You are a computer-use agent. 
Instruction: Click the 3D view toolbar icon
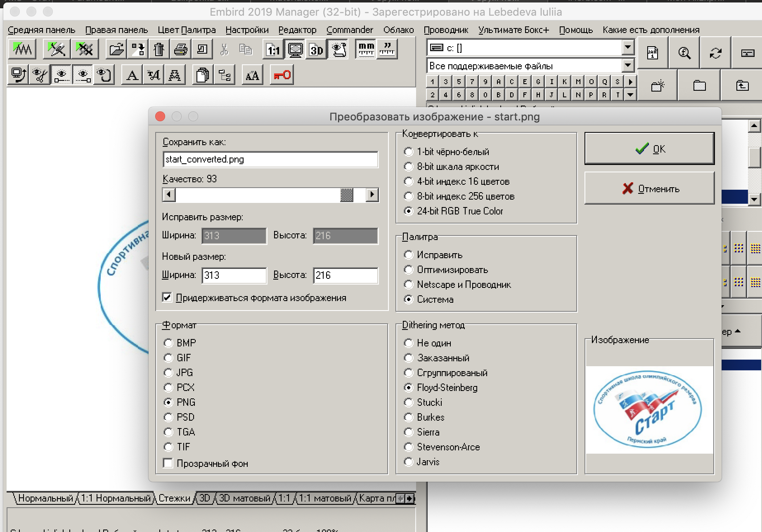click(317, 50)
